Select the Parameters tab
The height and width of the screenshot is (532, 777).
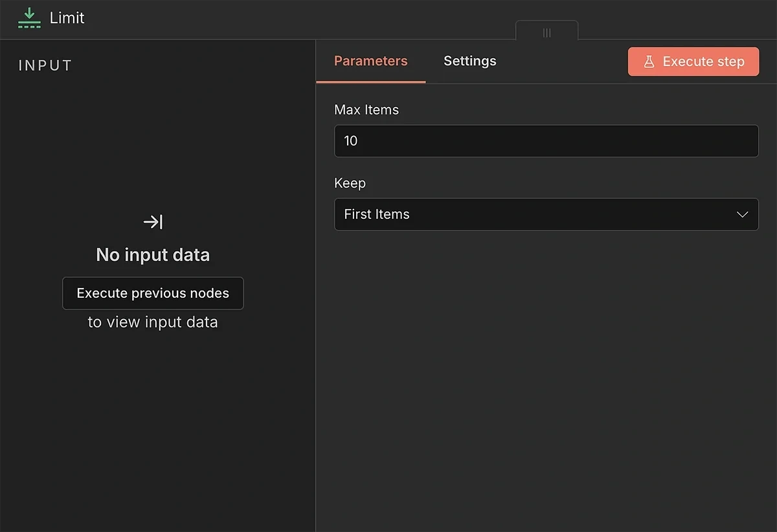(x=370, y=61)
